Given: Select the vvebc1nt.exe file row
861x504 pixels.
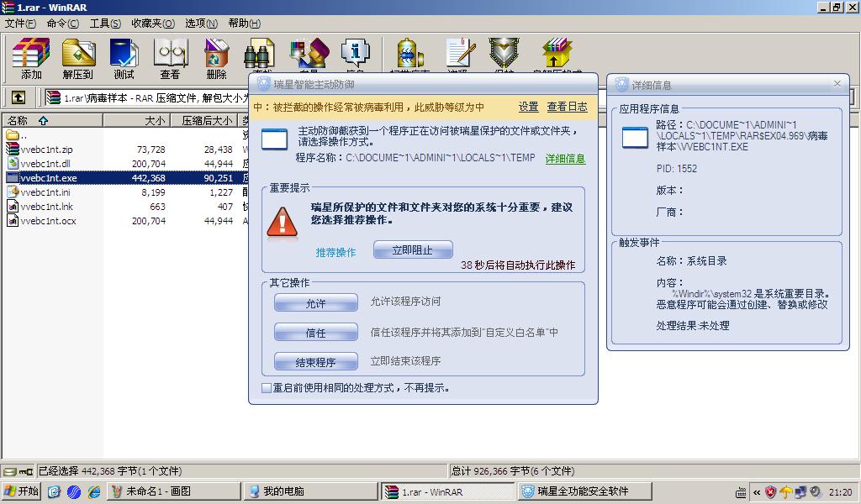Looking at the screenshot, I should [126, 178].
